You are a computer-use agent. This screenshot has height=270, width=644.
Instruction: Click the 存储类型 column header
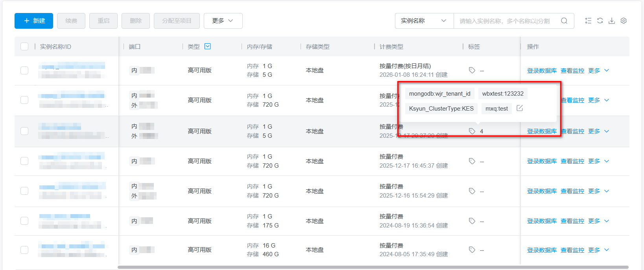pyautogui.click(x=318, y=46)
